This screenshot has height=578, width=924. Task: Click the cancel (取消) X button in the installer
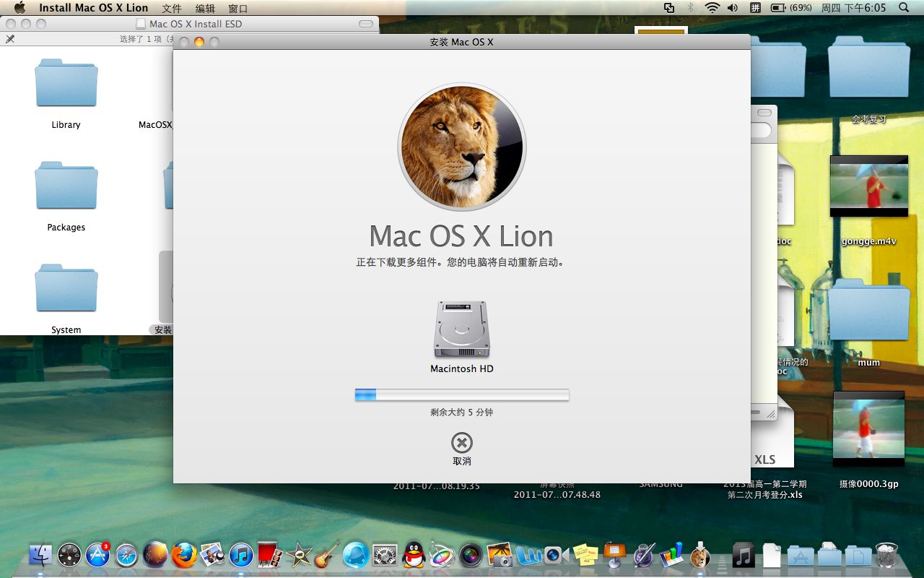click(462, 443)
